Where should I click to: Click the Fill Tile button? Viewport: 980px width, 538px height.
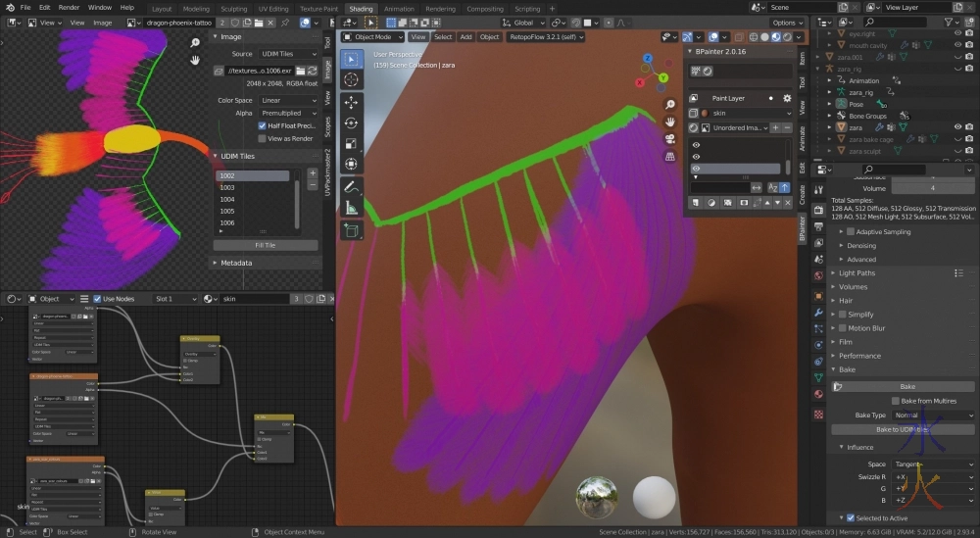(265, 245)
